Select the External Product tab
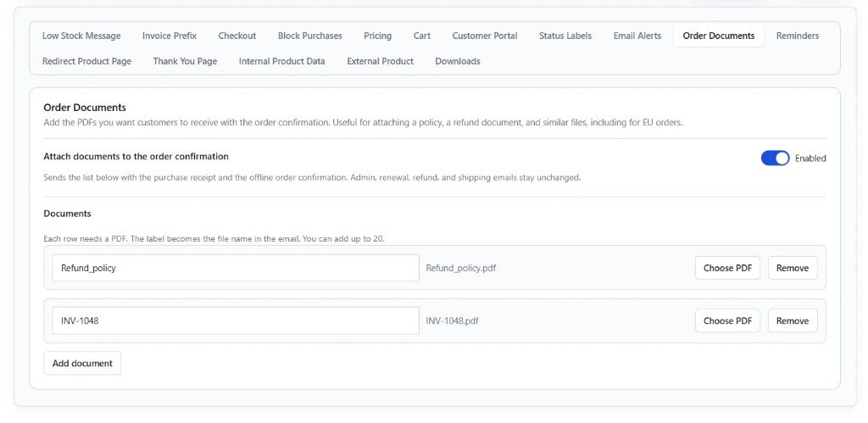This screenshot has height=423, width=868. [381, 61]
